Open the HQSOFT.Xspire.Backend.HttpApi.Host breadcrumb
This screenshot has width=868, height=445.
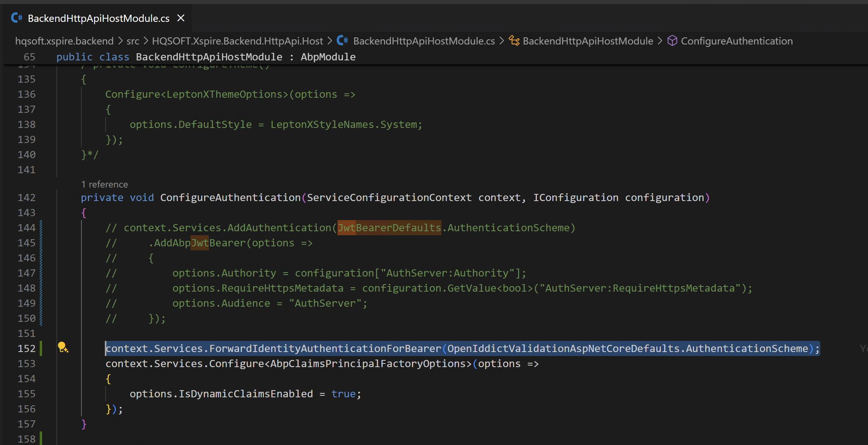point(237,41)
